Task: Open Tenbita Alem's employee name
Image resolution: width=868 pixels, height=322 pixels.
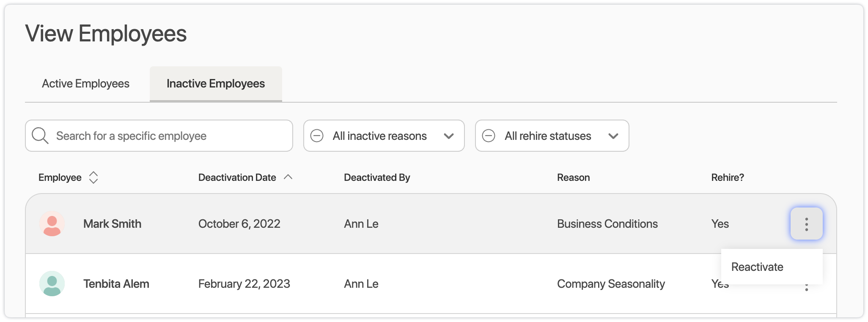Action: 116,284
